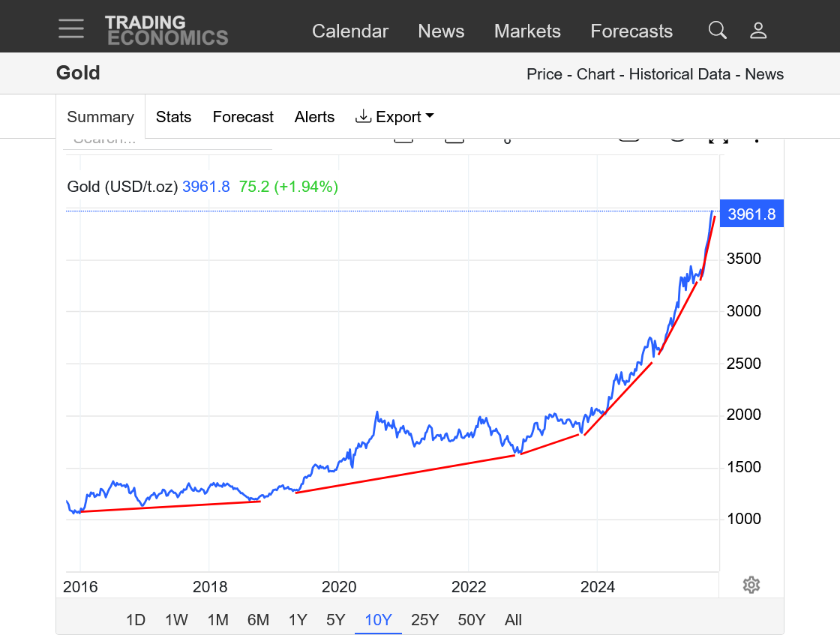Open chart settings gear icon
Viewport: 840px width, 644px height.
point(751,585)
